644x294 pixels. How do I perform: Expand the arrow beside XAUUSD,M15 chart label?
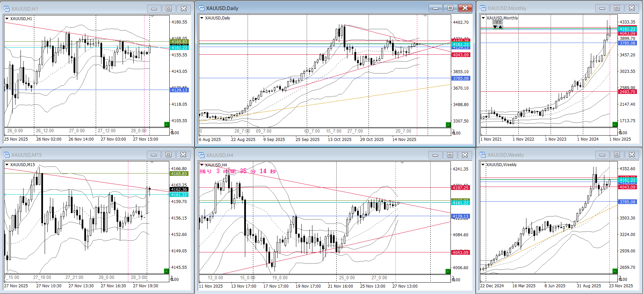click(7, 165)
